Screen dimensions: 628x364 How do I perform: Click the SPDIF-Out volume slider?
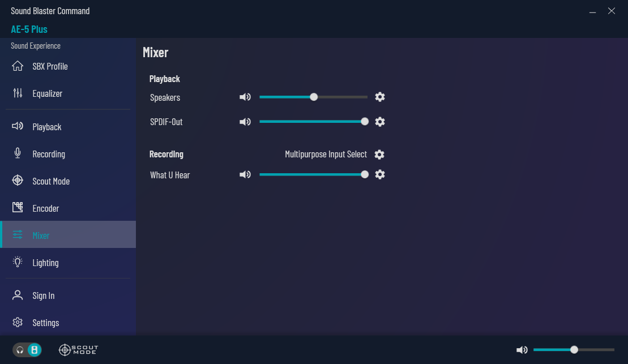tap(313, 122)
